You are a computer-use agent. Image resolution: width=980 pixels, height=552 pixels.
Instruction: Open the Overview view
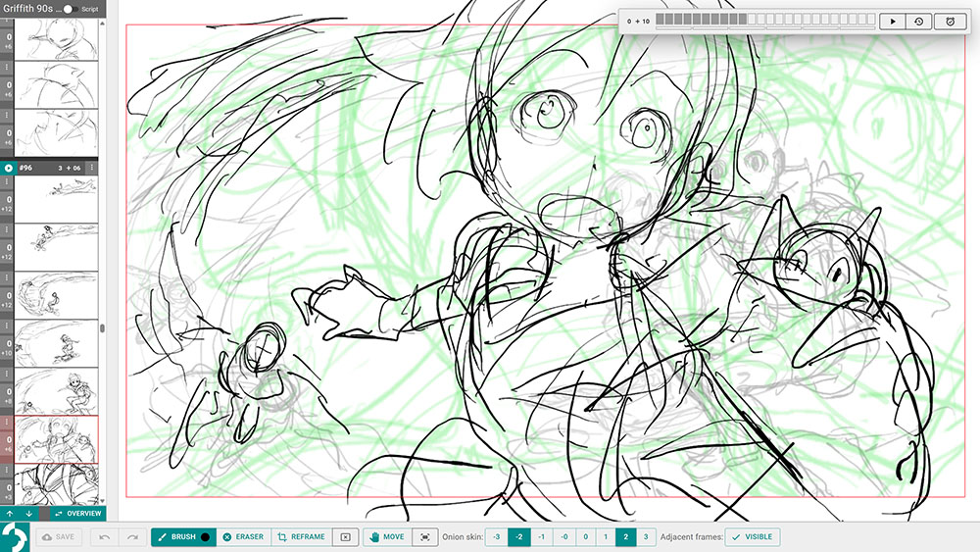click(77, 513)
